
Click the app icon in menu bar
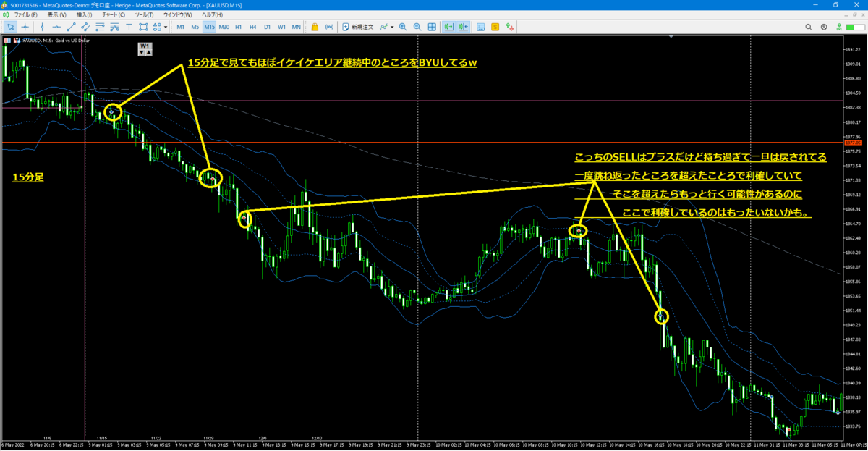click(x=6, y=14)
